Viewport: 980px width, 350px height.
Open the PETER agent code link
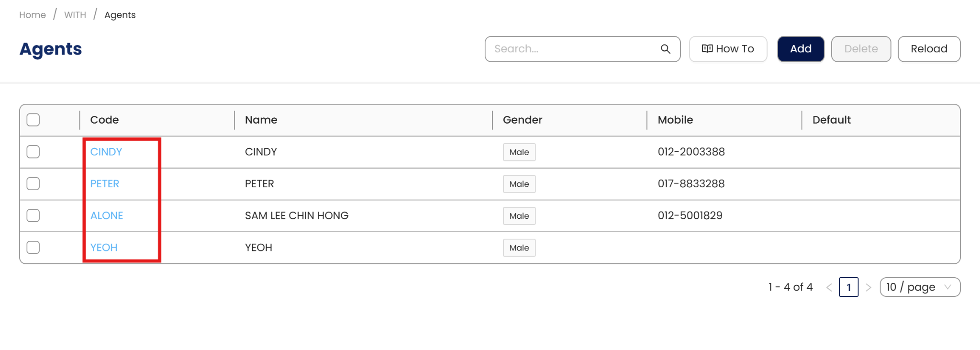(105, 184)
